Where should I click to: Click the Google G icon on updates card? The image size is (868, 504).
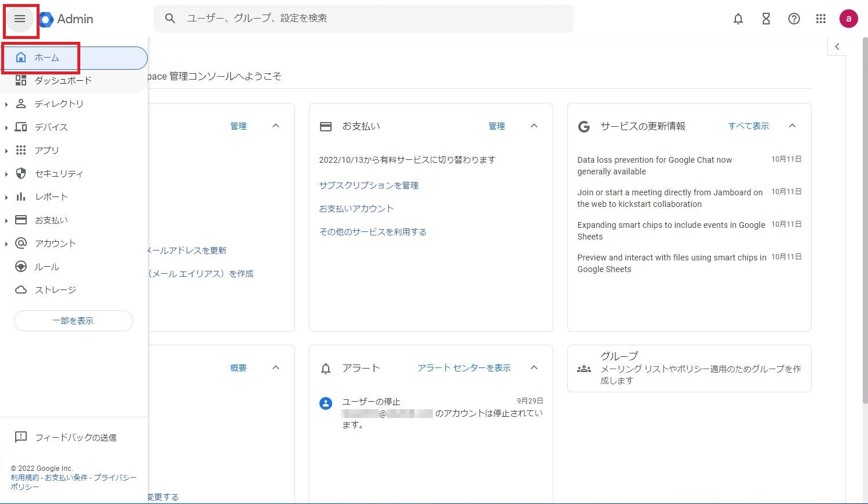pos(584,126)
